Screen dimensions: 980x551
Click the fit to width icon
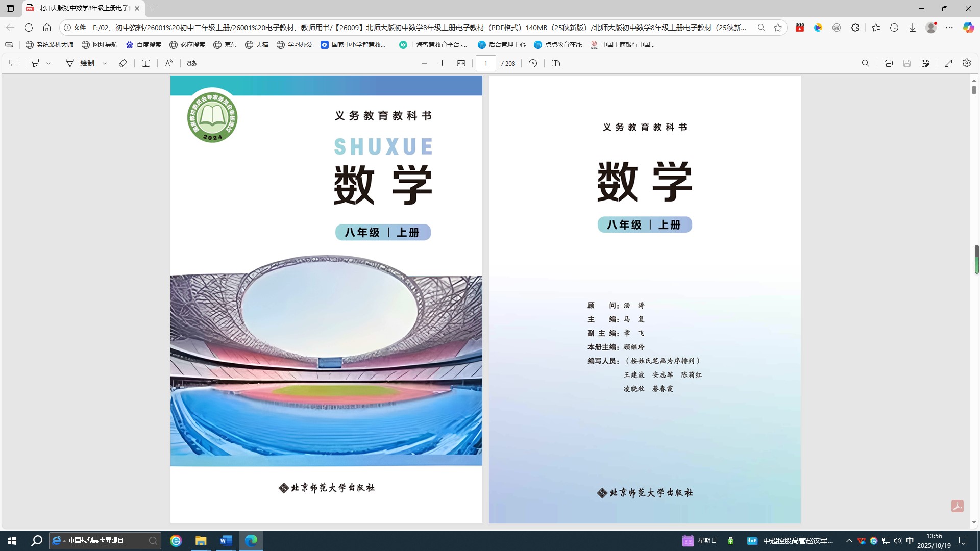click(x=461, y=63)
